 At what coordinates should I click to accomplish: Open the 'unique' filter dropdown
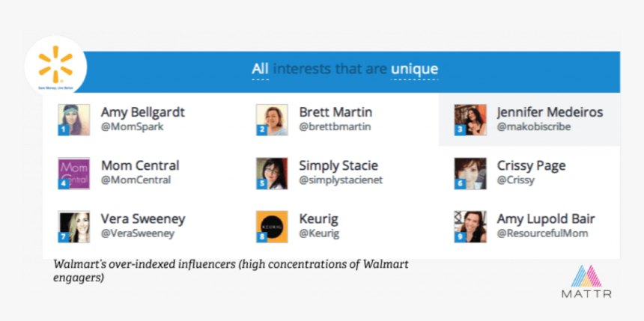[x=414, y=69]
